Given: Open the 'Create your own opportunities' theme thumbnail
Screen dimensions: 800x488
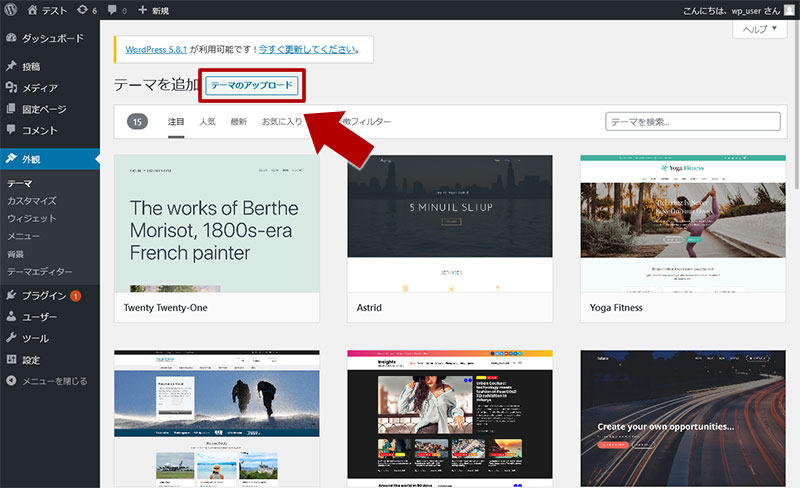Looking at the screenshot, I should 683,419.
